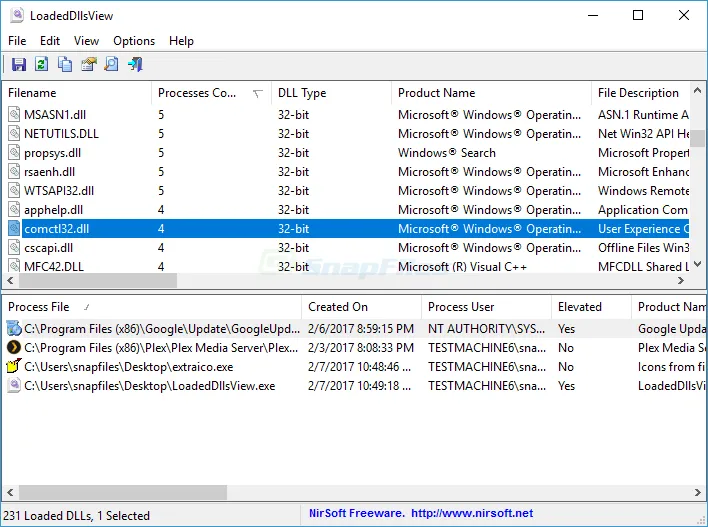The image size is (708, 527).
Task: Sort by the Created On column header
Action: click(x=361, y=307)
